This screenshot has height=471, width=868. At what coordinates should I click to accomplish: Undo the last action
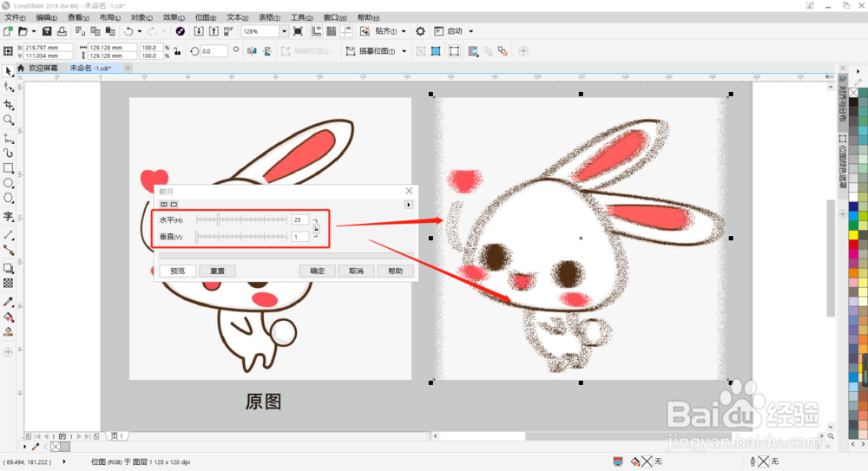pyautogui.click(x=128, y=31)
